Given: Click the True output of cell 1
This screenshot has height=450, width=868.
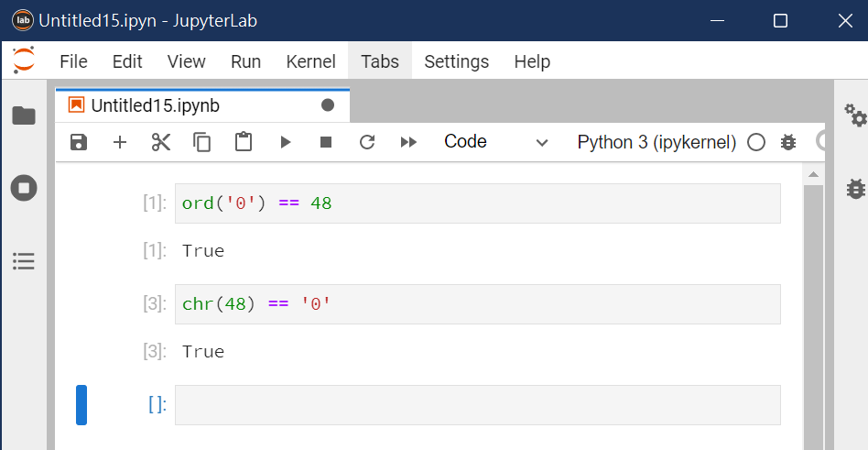Looking at the screenshot, I should click(x=203, y=251).
